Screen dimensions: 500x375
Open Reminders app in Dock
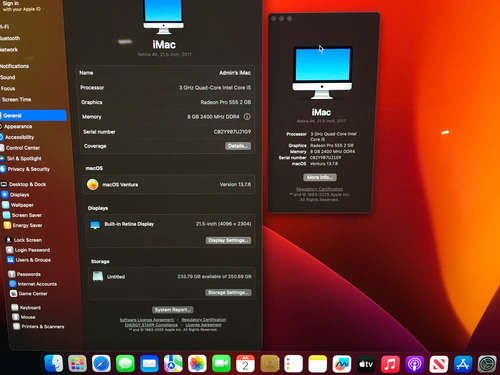294,363
